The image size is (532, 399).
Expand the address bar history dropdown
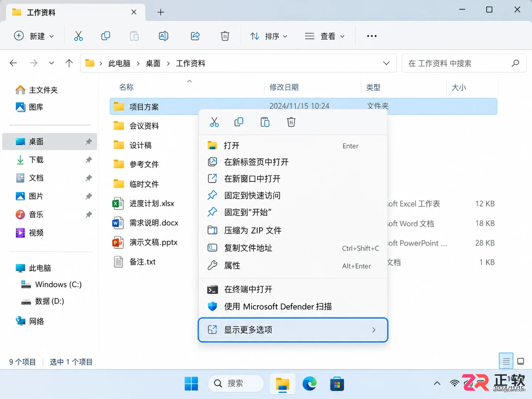386,63
